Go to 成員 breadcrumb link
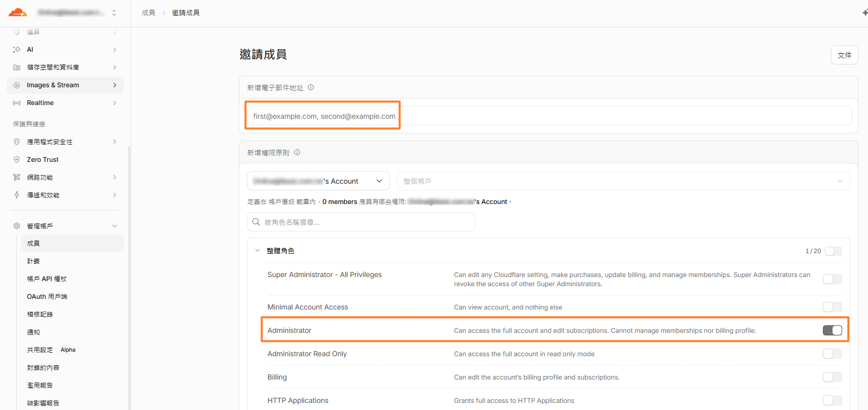 pyautogui.click(x=149, y=13)
